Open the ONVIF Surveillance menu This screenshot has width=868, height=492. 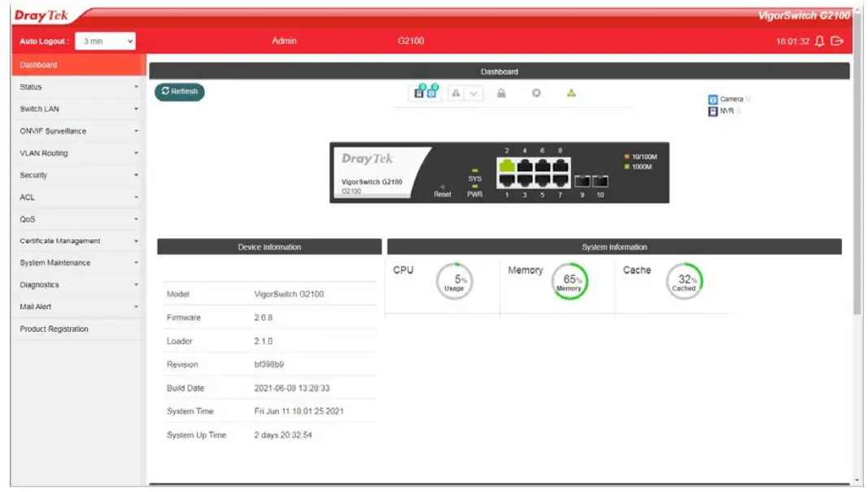tap(55, 128)
